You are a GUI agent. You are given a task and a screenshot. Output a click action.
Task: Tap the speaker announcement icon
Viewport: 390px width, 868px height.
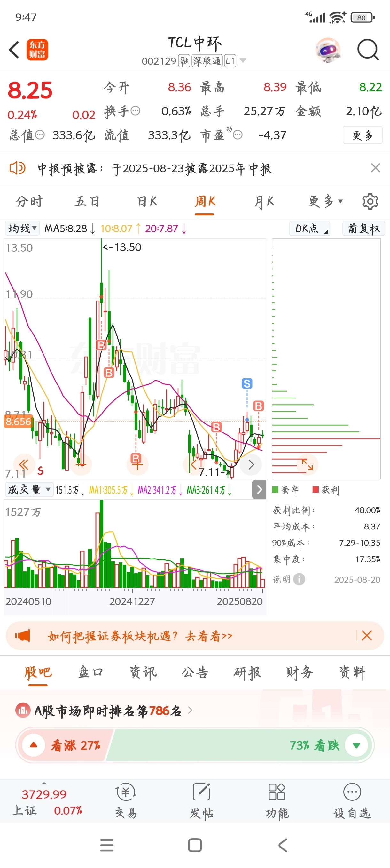(x=17, y=168)
